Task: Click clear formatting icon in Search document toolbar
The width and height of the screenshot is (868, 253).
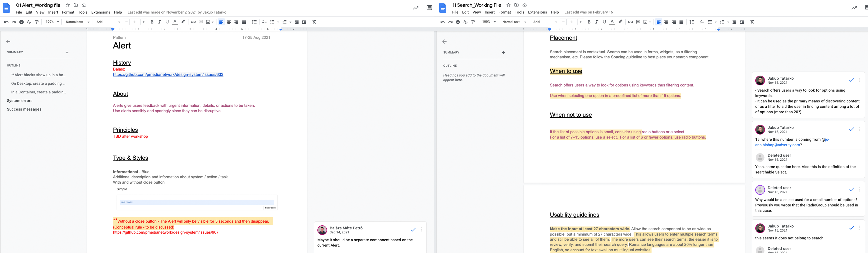Action: (752, 22)
